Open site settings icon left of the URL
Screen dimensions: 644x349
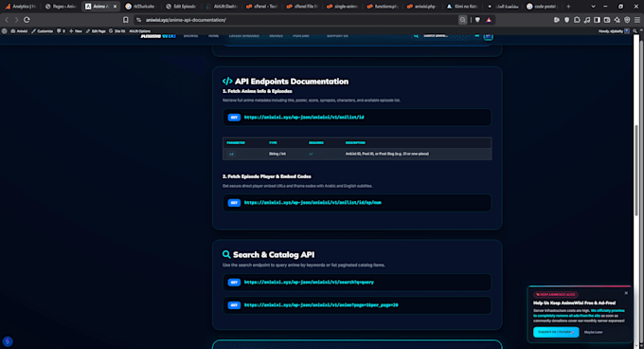point(139,20)
